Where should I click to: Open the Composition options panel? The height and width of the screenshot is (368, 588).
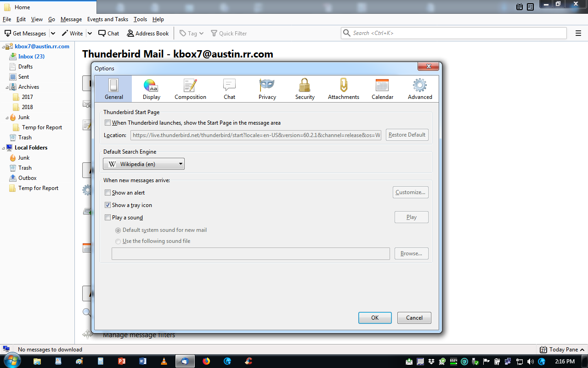pyautogui.click(x=190, y=89)
